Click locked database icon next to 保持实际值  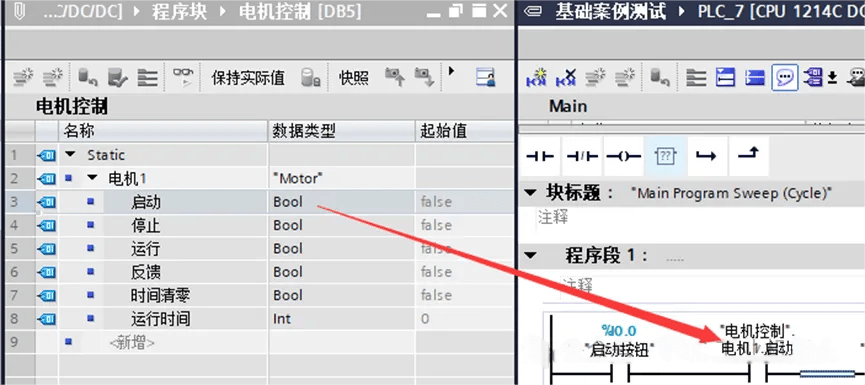[311, 78]
